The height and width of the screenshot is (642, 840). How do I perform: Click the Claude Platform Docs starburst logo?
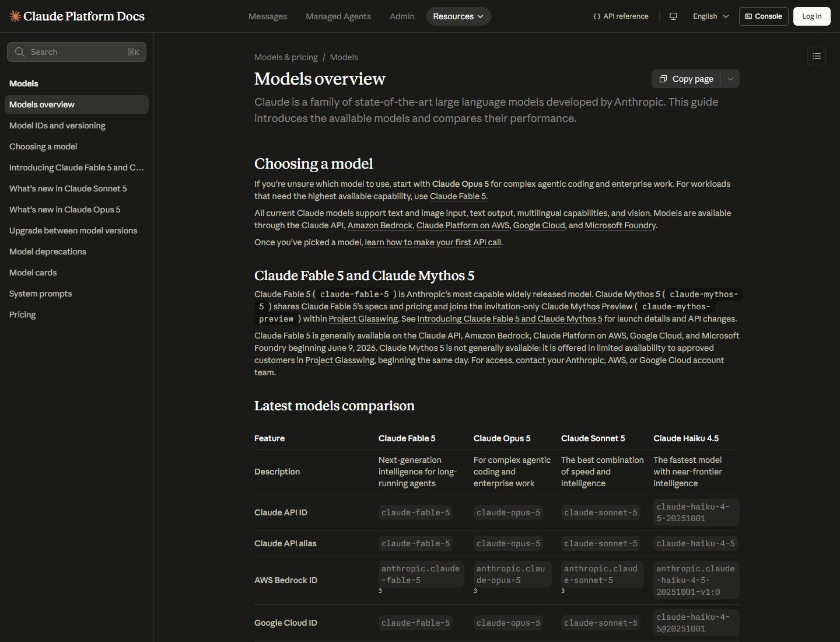pyautogui.click(x=15, y=16)
